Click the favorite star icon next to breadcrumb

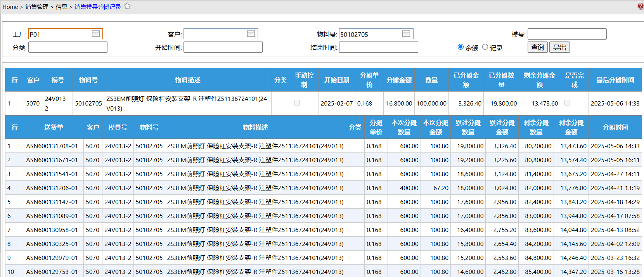pyautogui.click(x=127, y=6)
